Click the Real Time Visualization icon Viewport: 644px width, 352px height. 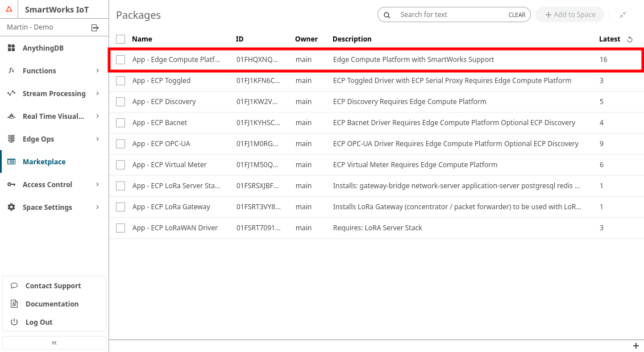[x=11, y=116]
